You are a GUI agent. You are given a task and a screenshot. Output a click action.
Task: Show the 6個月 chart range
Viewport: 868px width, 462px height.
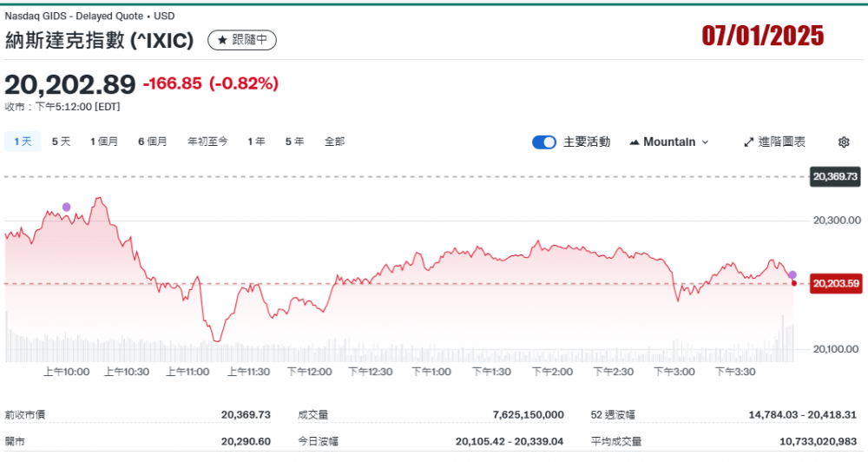point(152,142)
